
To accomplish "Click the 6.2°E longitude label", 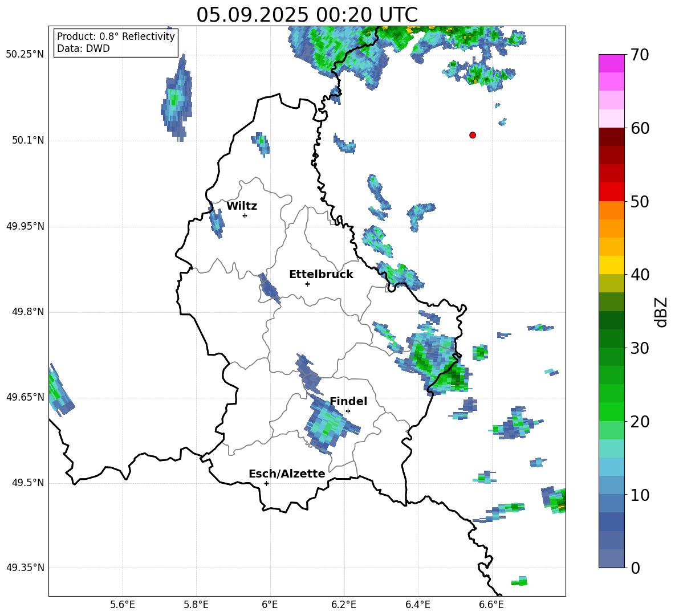I will coord(344,605).
